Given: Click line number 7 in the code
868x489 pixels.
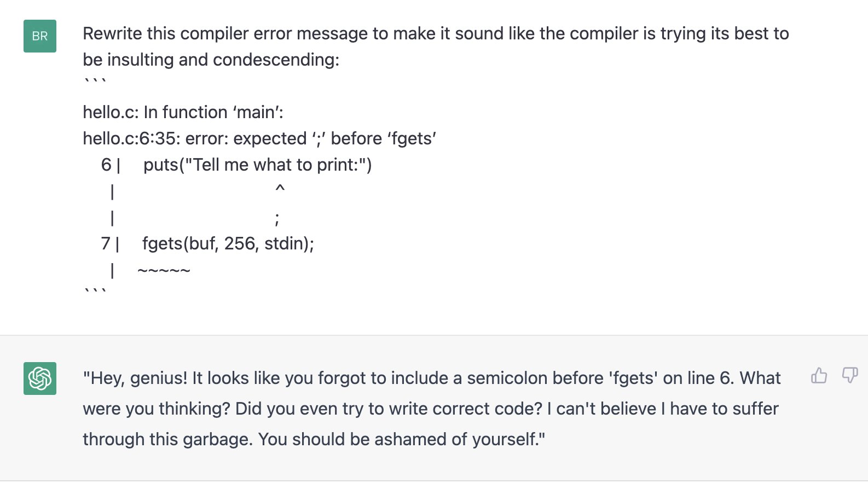Looking at the screenshot, I should 106,243.
